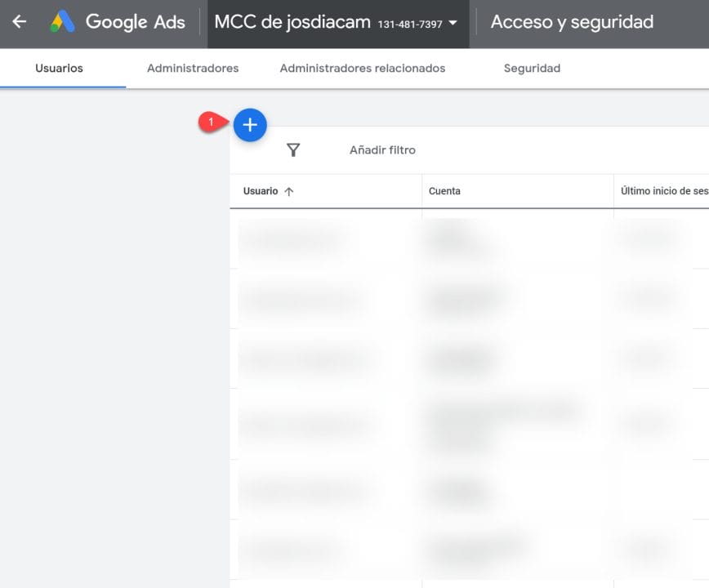Click the Usuario column header label
The width and height of the screenshot is (709, 588).
pos(261,191)
